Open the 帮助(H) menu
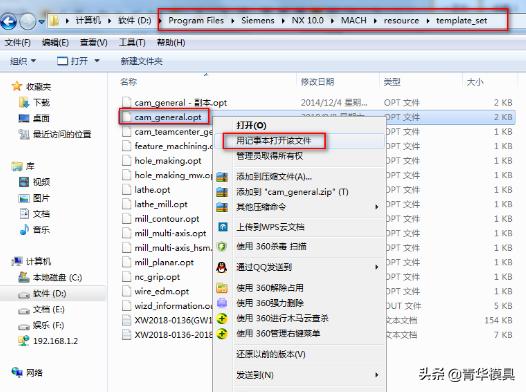The image size is (526, 392). [x=171, y=43]
